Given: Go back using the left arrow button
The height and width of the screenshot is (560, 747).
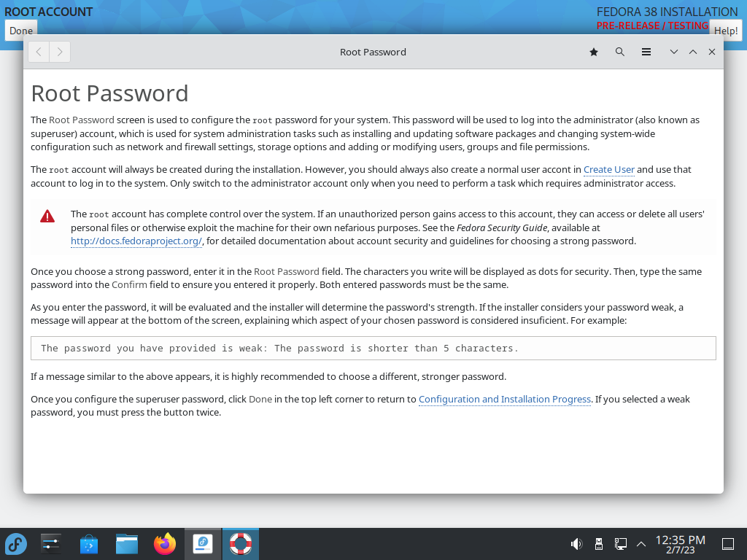Looking at the screenshot, I should pyautogui.click(x=39, y=52).
